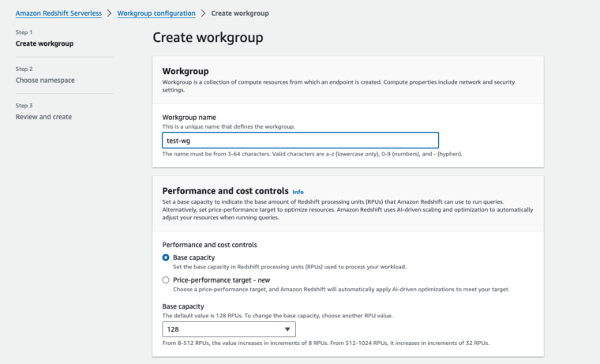This screenshot has width=600, height=364.
Task: Click the dropdown arrow beside 128
Action: (x=287, y=329)
